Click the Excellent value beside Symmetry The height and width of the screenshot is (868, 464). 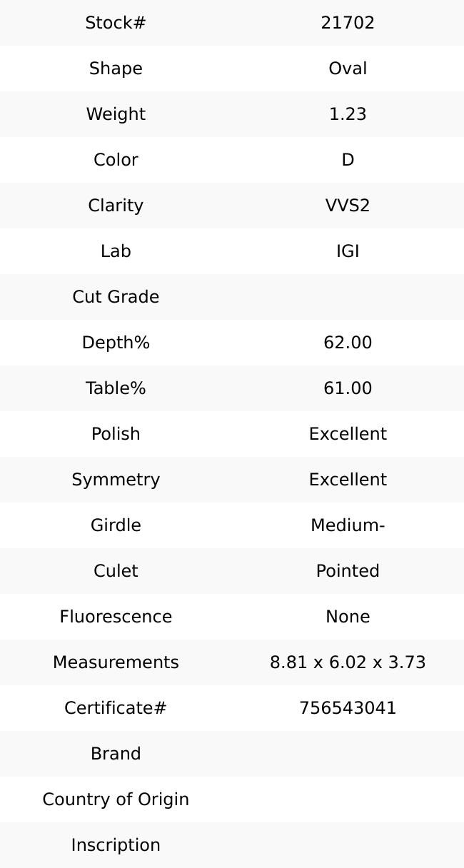click(x=348, y=480)
